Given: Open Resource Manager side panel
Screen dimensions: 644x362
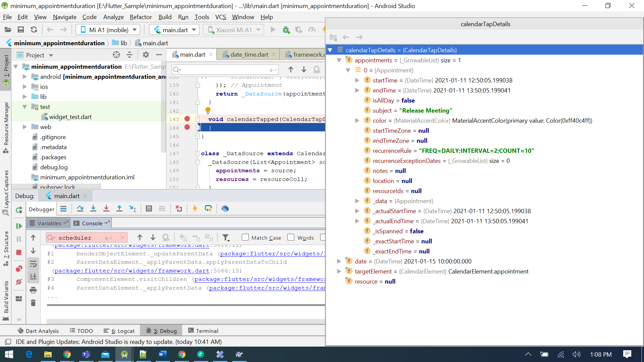Looking at the screenshot, I should click(x=6, y=127).
